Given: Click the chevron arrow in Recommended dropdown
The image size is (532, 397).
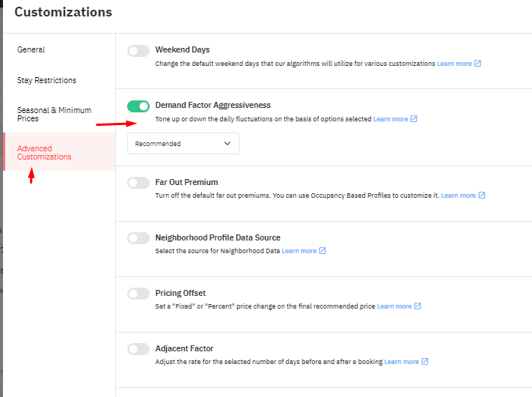Looking at the screenshot, I should [227, 144].
